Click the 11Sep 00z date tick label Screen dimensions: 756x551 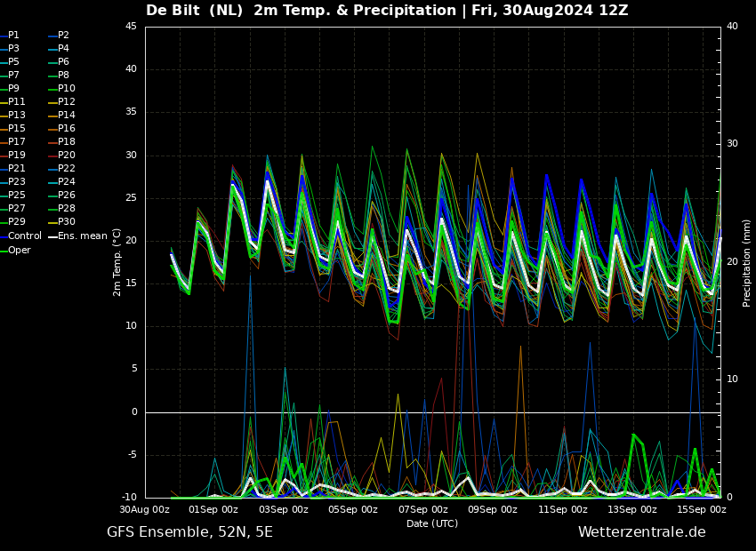pos(563,509)
